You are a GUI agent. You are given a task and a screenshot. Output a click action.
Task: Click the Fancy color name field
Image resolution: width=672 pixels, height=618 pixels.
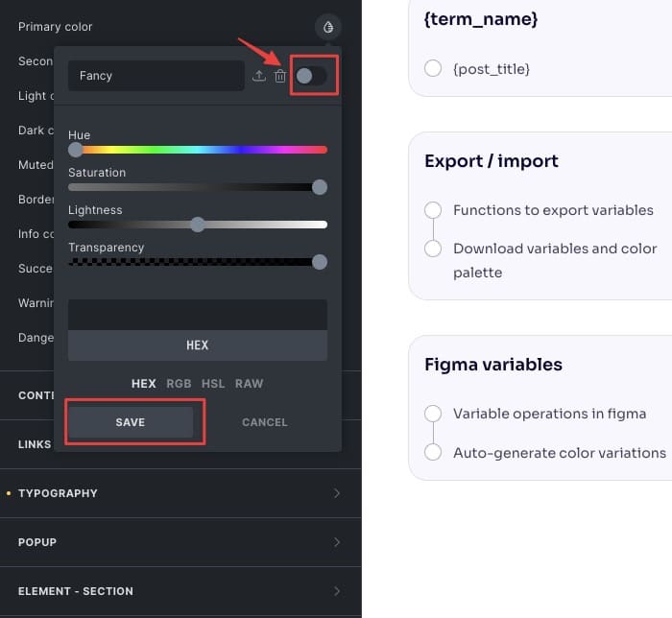(x=156, y=76)
